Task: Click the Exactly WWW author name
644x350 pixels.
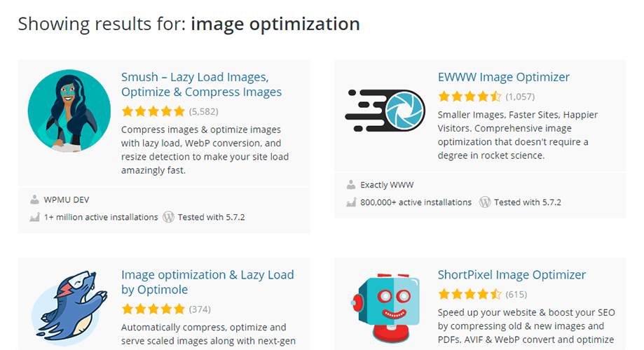Action: click(x=387, y=185)
